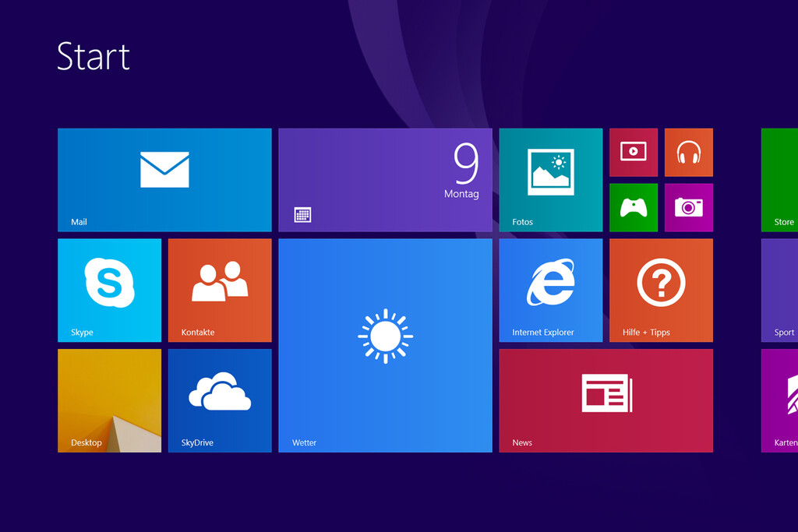Launch the Xbox Games controller tile
The width and height of the screenshot is (798, 532).
tap(633, 207)
